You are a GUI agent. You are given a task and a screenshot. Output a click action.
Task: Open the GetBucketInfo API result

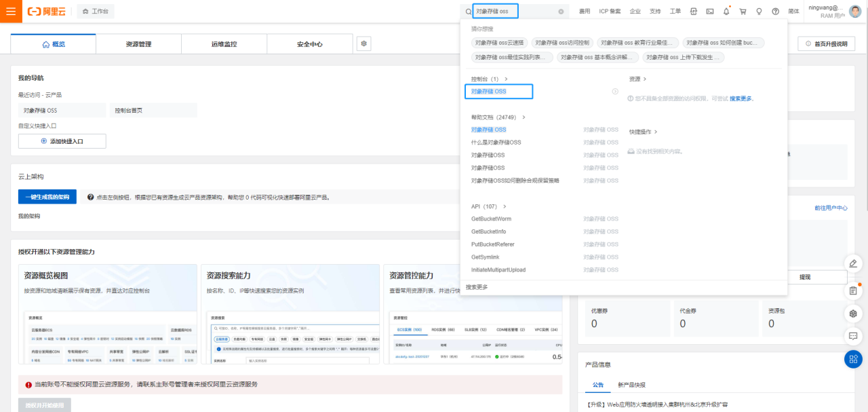point(488,231)
